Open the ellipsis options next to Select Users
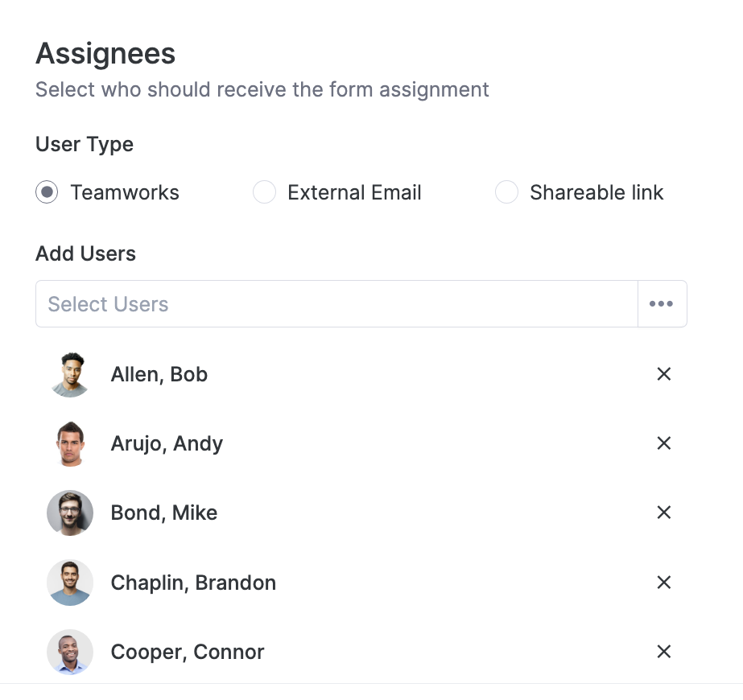Screen dimensions: 743x700 tap(661, 303)
